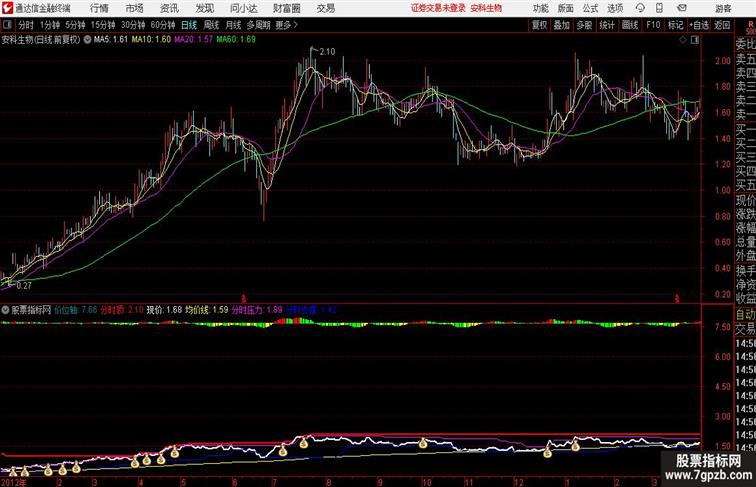Click the 返回 back button

(722, 25)
